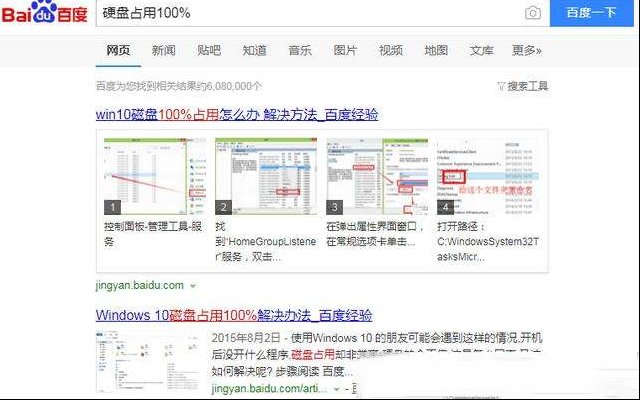Open step 1 thumbnail of services window
Image resolution: width=640 pixels, height=400 pixels.
pyautogui.click(x=155, y=176)
